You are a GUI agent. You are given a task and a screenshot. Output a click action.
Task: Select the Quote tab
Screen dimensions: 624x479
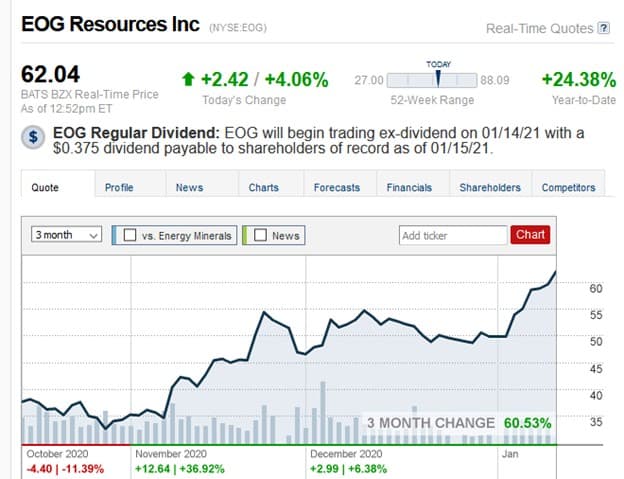point(45,187)
